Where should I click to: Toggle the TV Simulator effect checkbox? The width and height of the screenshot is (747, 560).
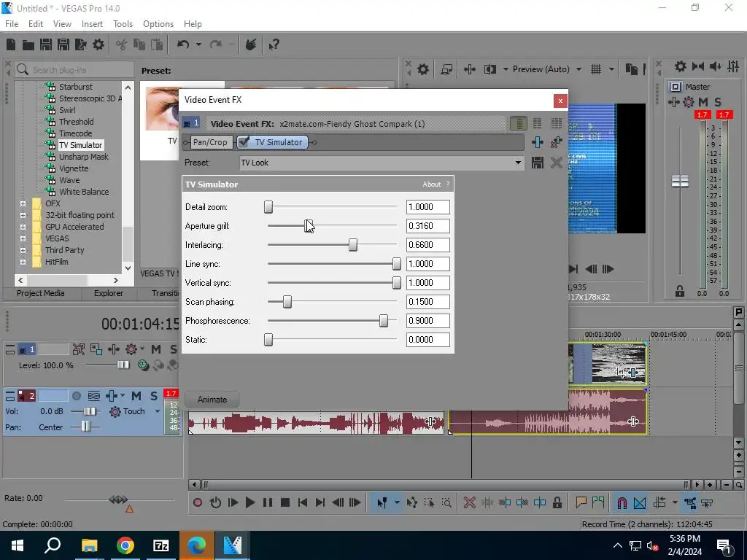244,142
